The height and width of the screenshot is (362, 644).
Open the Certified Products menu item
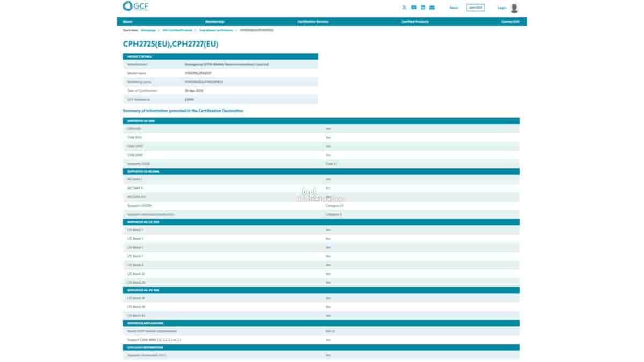pos(415,22)
